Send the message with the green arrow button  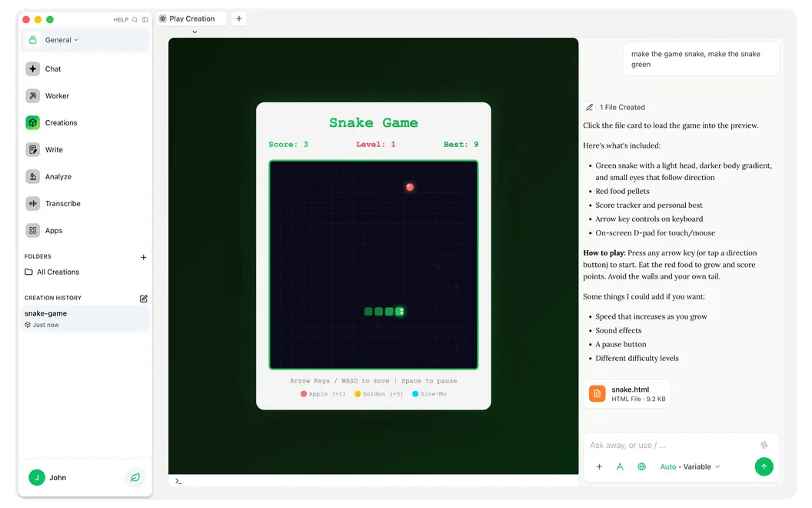click(x=764, y=466)
